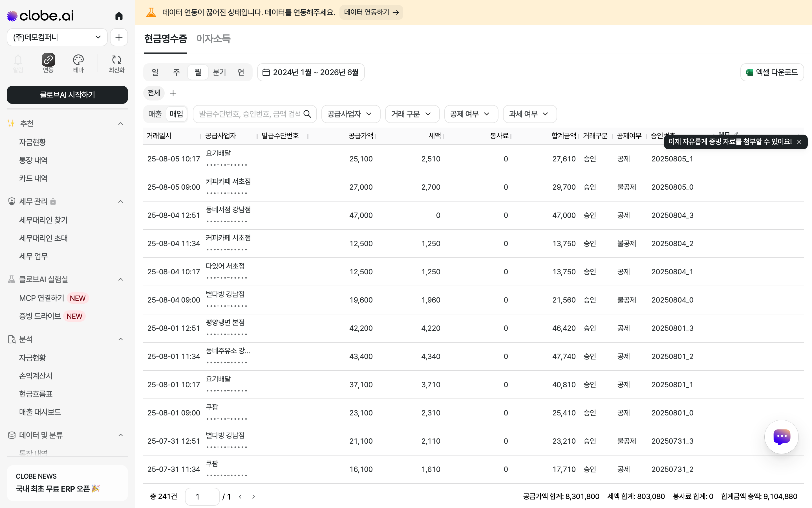The image size is (812, 508).
Task: Select 일 period toggle
Action: (x=155, y=72)
